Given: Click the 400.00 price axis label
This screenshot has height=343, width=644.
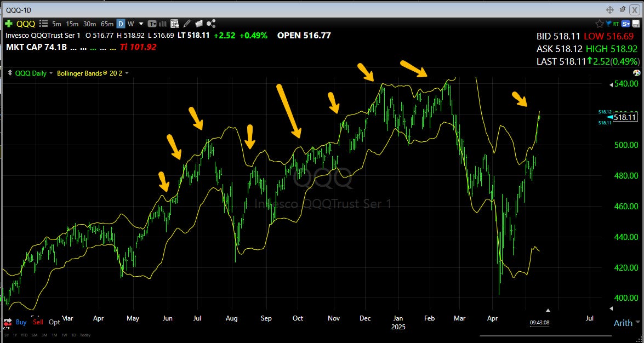Looking at the screenshot, I should [626, 298].
